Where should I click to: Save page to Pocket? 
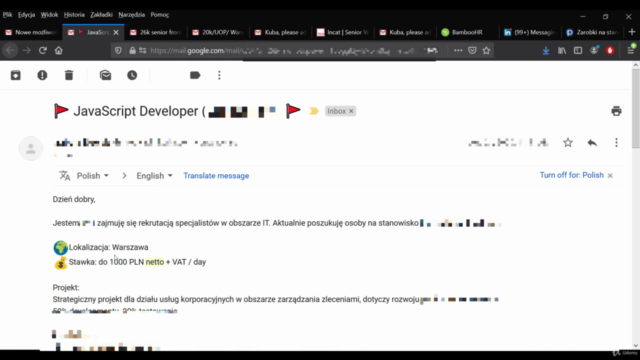click(x=472, y=51)
